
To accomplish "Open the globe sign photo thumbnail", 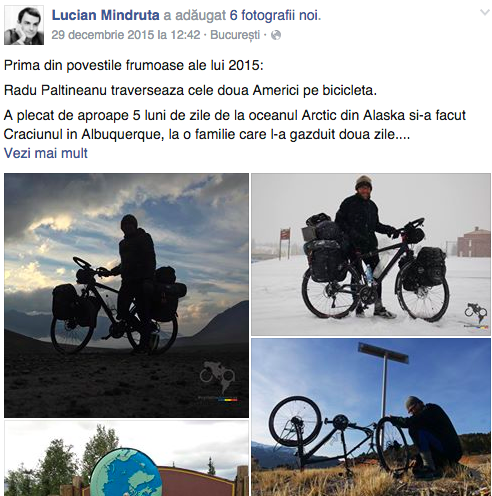I will (x=126, y=458).
